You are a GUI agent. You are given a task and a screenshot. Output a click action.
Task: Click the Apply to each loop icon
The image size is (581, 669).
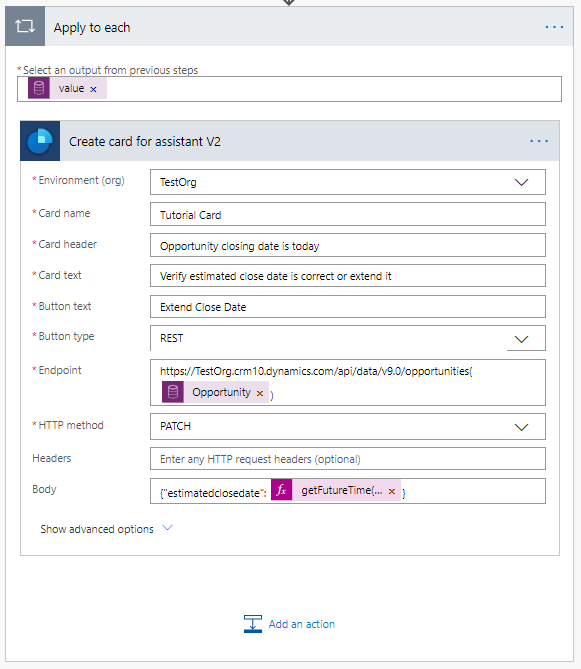(x=25, y=26)
